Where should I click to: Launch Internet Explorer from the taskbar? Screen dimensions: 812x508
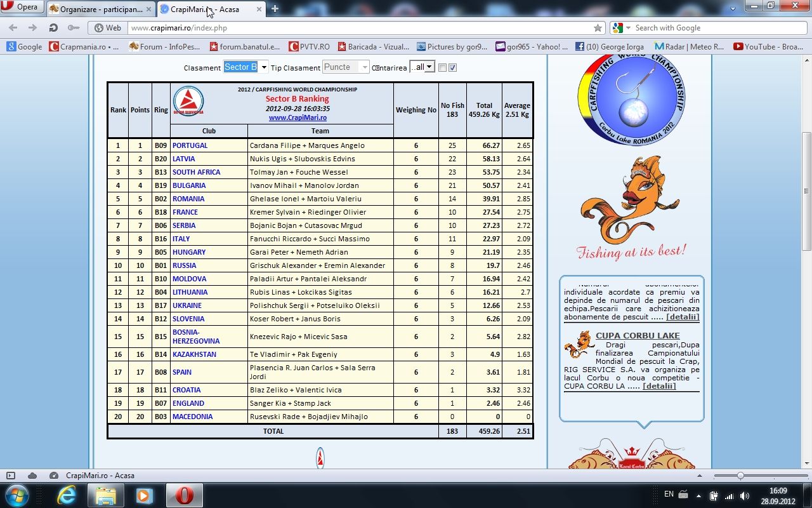tap(65, 495)
